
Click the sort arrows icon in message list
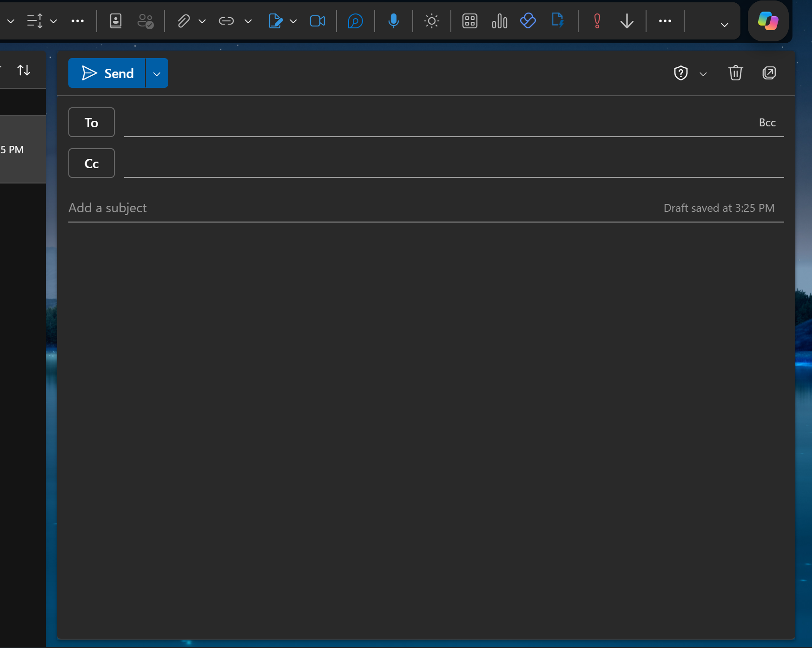tap(24, 70)
